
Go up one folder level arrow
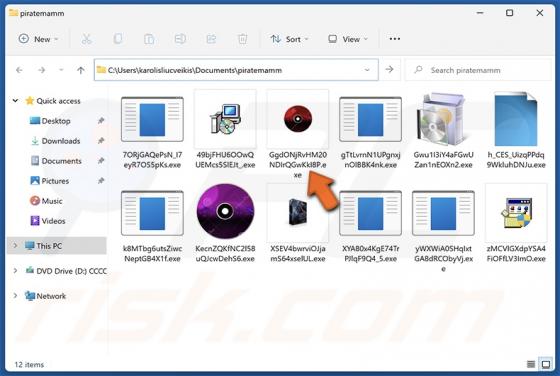[81, 70]
